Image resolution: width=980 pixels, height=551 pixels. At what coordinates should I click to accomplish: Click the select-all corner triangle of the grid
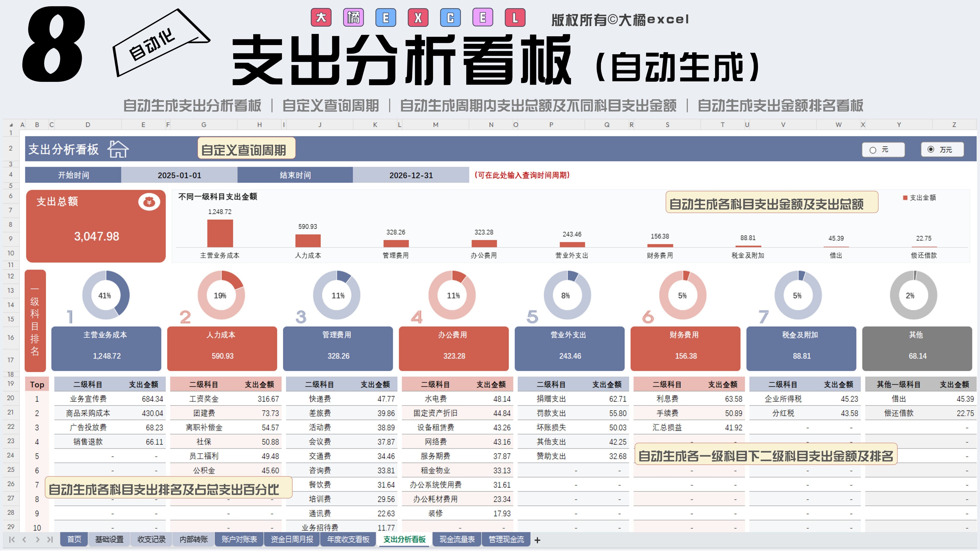click(x=11, y=125)
